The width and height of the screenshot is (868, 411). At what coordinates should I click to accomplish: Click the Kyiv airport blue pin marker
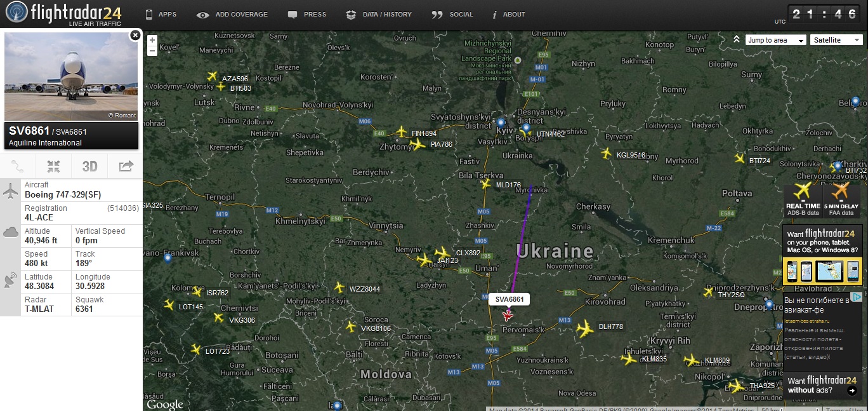[501, 122]
